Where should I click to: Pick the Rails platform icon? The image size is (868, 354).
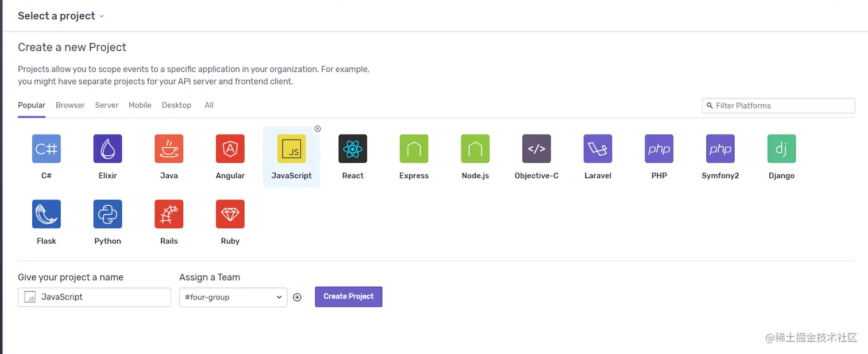169,214
